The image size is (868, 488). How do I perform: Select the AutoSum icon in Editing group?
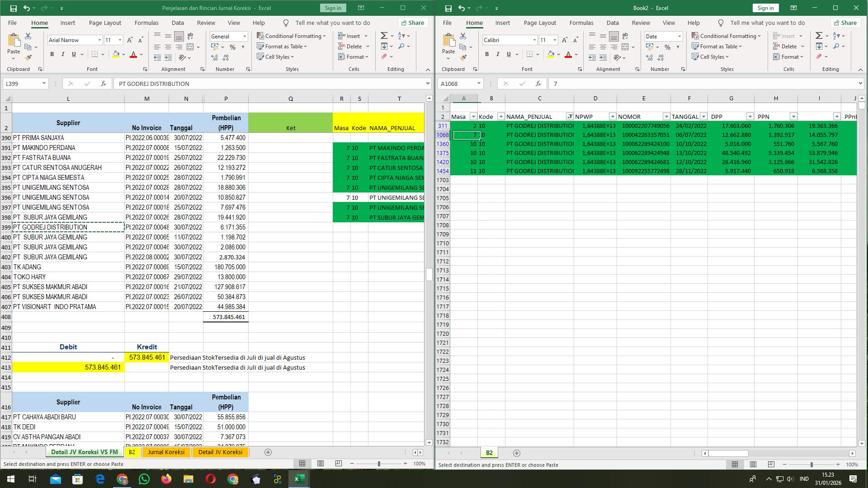(383, 35)
